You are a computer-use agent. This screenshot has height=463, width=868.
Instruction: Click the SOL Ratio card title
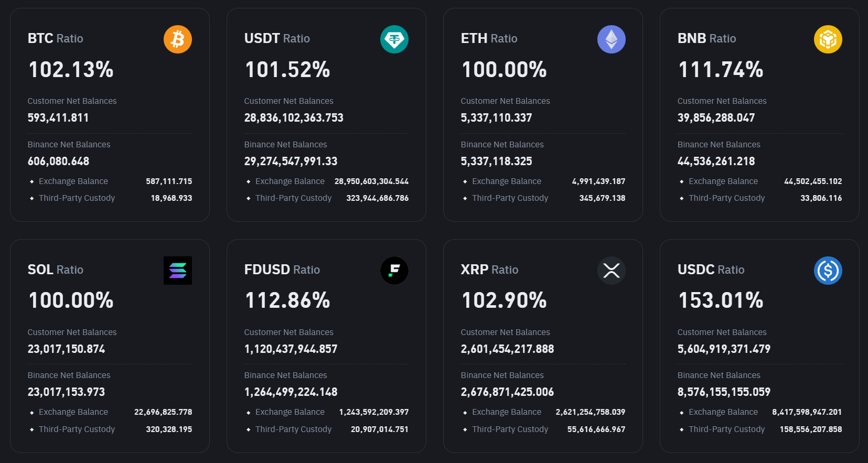56,270
